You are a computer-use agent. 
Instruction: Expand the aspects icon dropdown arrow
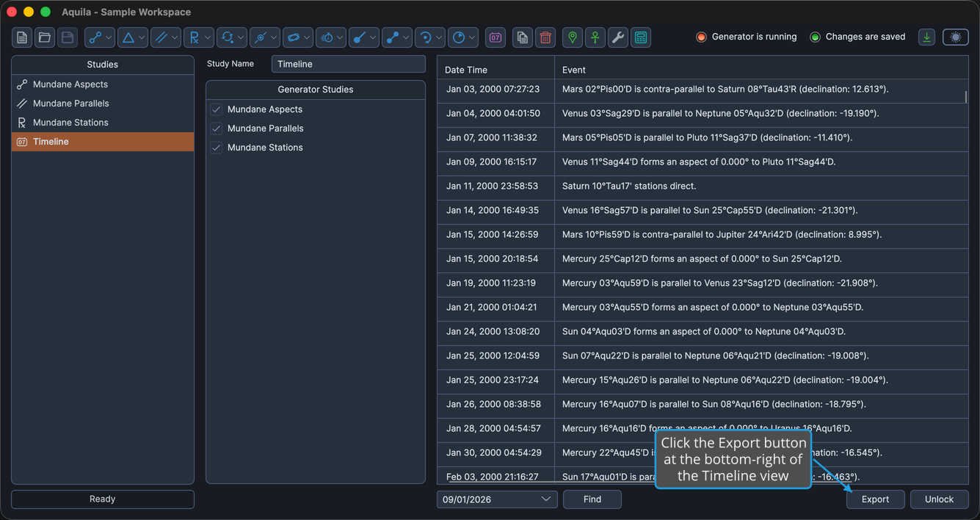[x=109, y=37]
